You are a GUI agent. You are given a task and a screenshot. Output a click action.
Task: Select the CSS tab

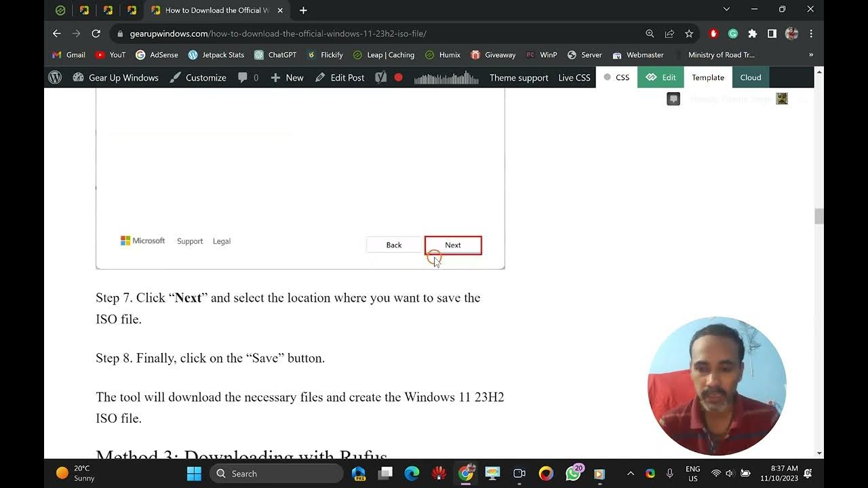pyautogui.click(x=616, y=77)
